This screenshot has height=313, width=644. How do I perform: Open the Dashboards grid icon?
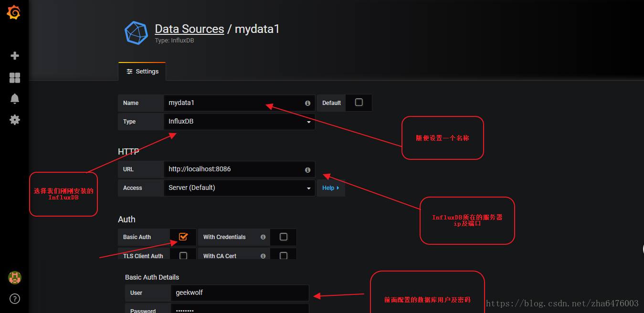pos(15,78)
